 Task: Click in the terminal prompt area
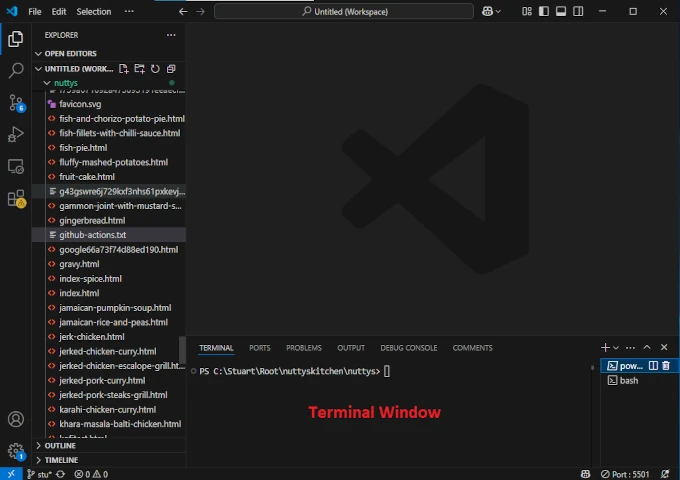(387, 372)
